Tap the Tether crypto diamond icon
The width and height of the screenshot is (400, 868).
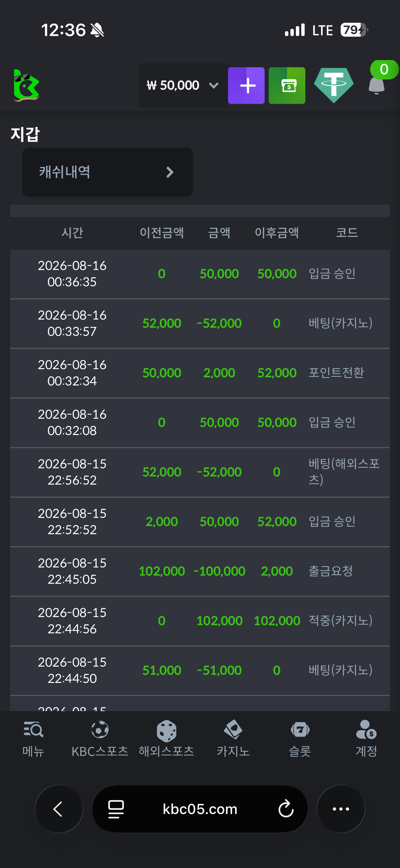pos(334,86)
